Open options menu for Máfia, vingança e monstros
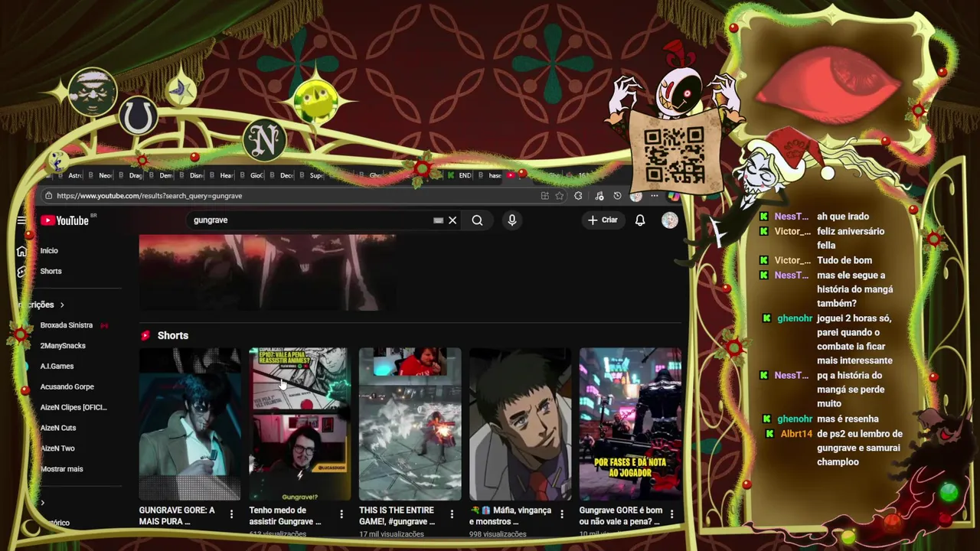The height and width of the screenshot is (551, 980). (x=562, y=514)
